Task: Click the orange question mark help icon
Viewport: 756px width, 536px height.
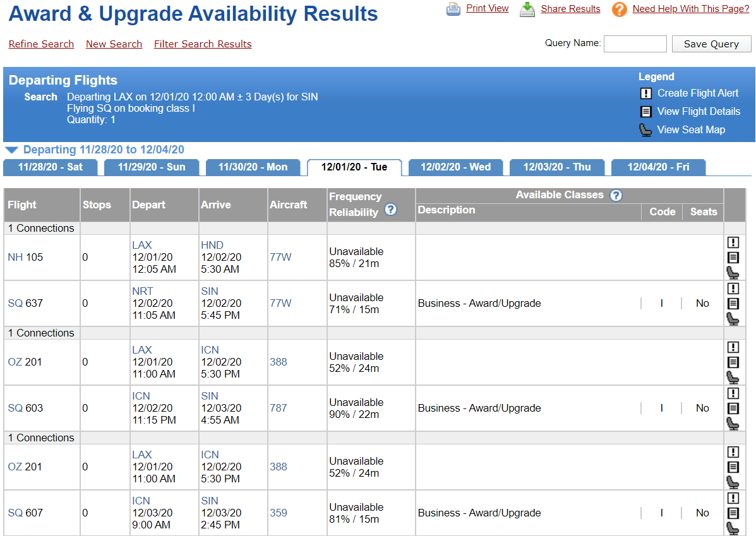Action: pyautogui.click(x=620, y=9)
